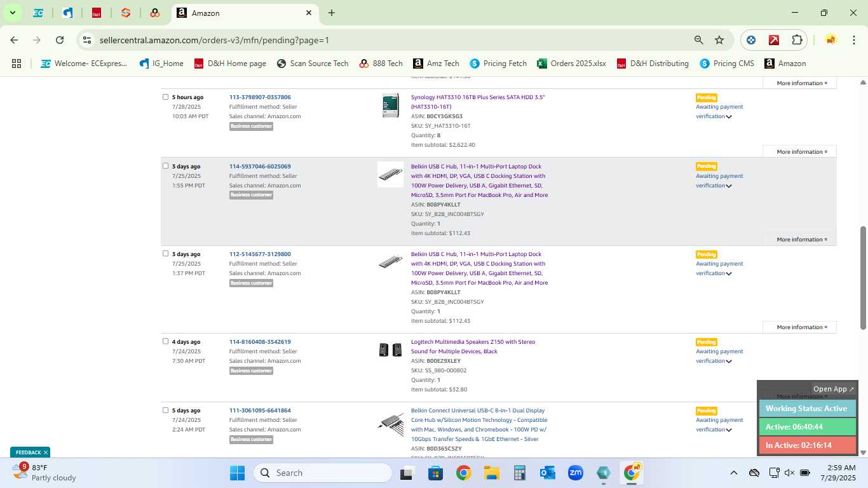Open the D&H Distributing bookmark

click(x=653, y=64)
